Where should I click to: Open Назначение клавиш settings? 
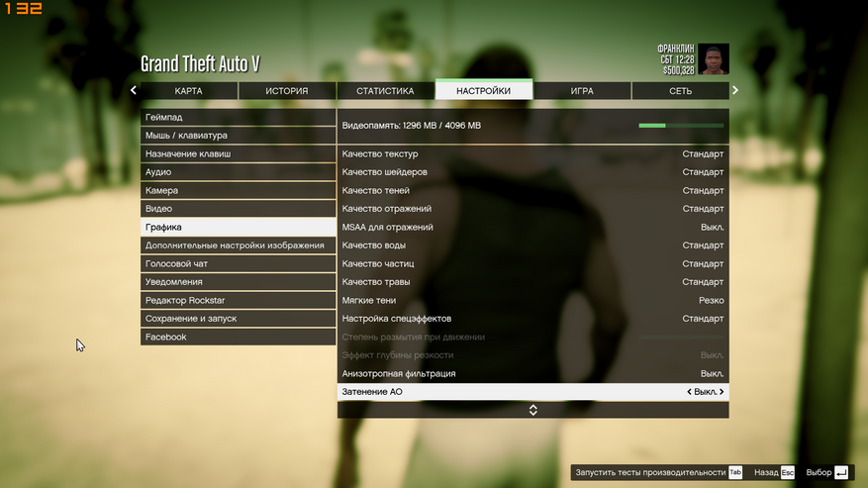[239, 153]
